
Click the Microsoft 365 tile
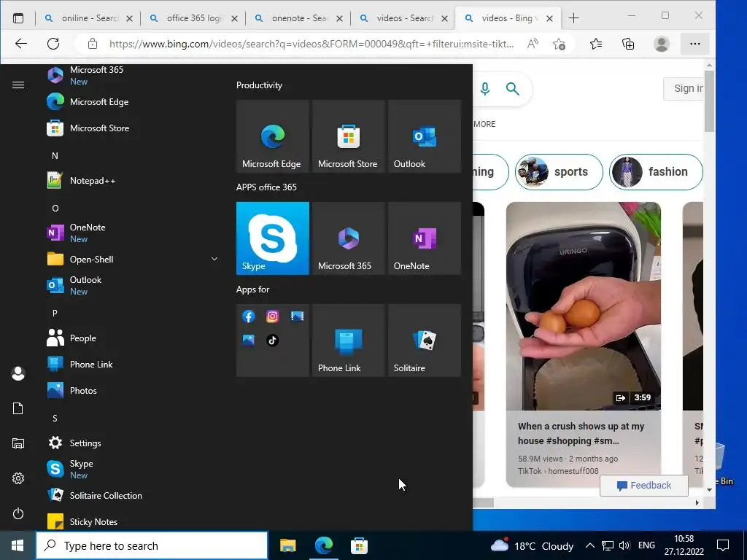(x=348, y=238)
